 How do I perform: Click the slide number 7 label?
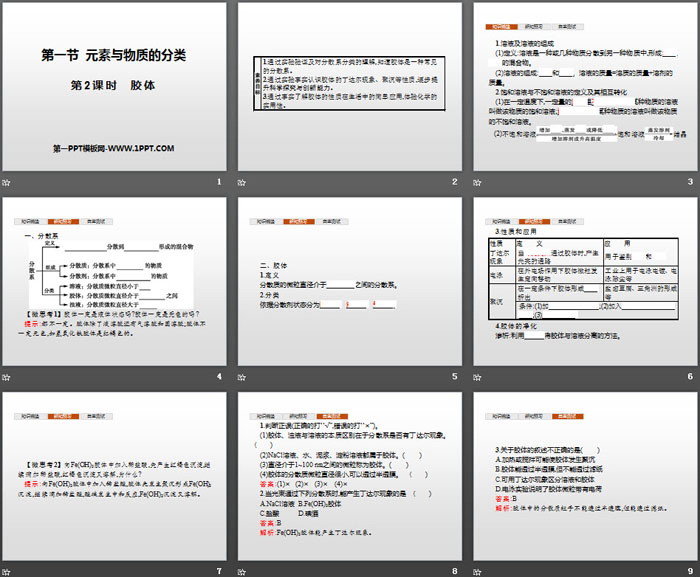218,571
